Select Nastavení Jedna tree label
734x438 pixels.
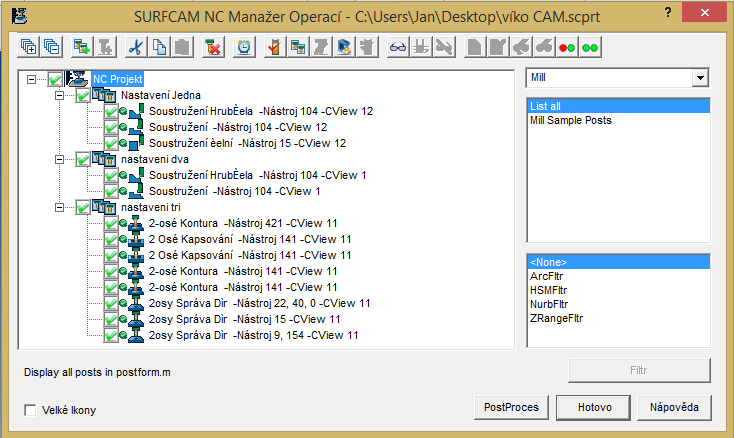tap(161, 95)
